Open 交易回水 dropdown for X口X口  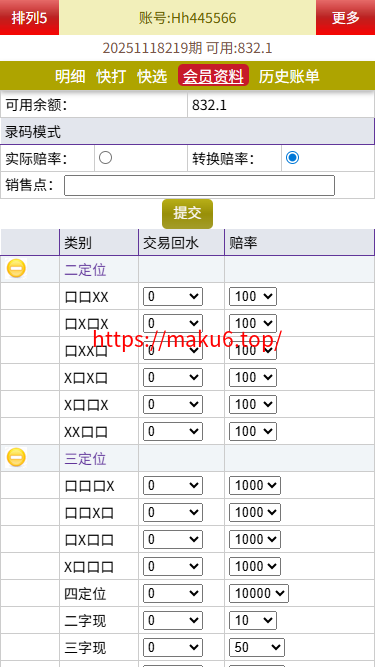click(173, 377)
